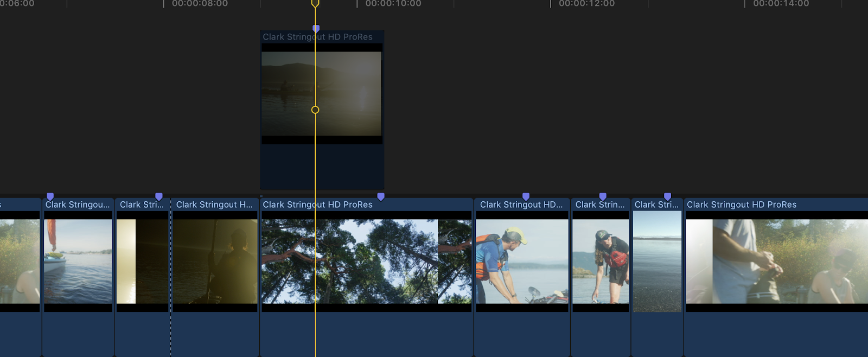
Task: Click the purple marker above the trees clip
Action: (x=381, y=196)
